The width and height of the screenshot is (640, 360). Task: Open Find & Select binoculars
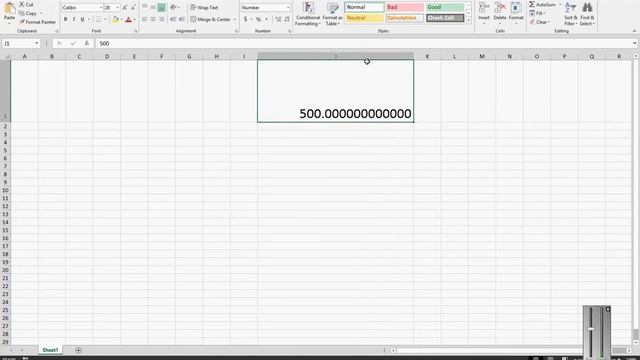coord(587,13)
